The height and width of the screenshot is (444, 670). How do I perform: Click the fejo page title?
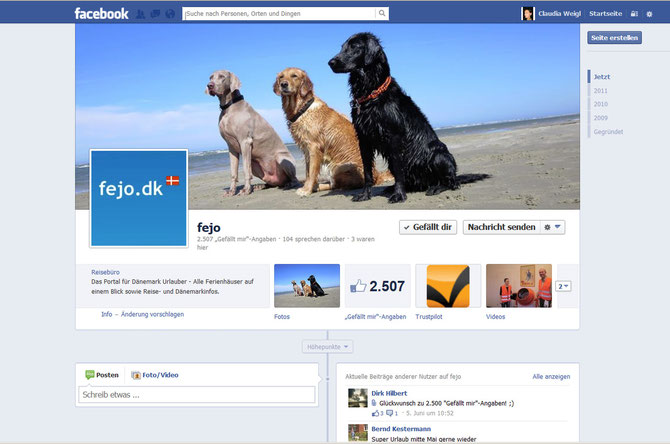click(209, 228)
